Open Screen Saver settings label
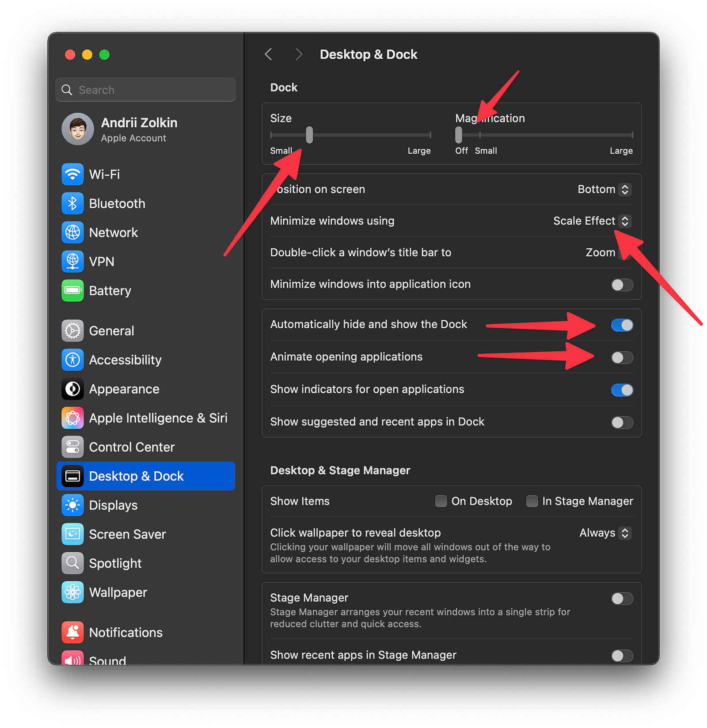 point(128,535)
